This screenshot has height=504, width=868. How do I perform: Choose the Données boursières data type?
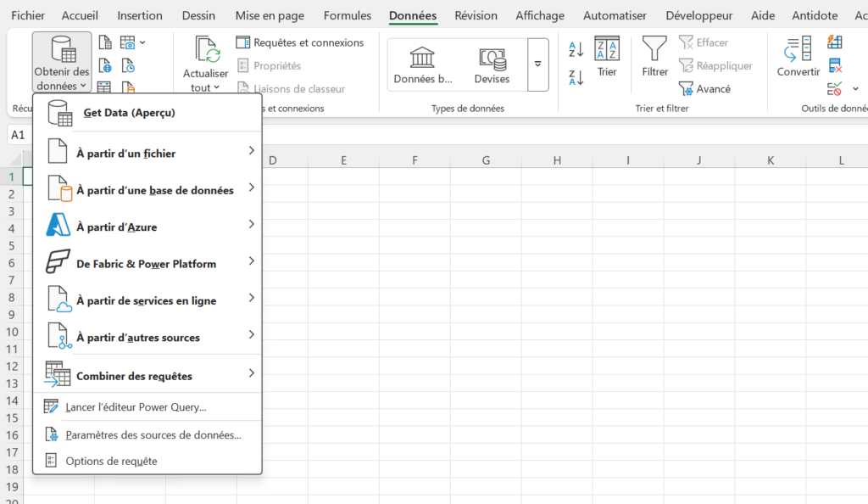pos(422,64)
